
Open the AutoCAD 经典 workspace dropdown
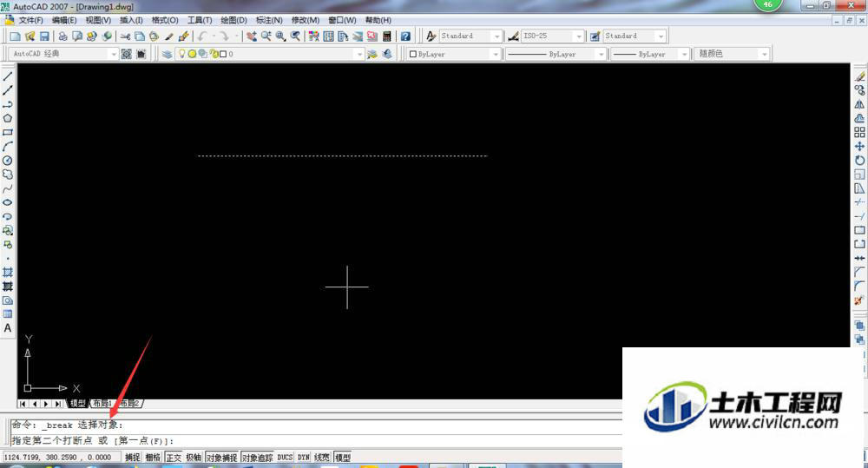pos(114,55)
